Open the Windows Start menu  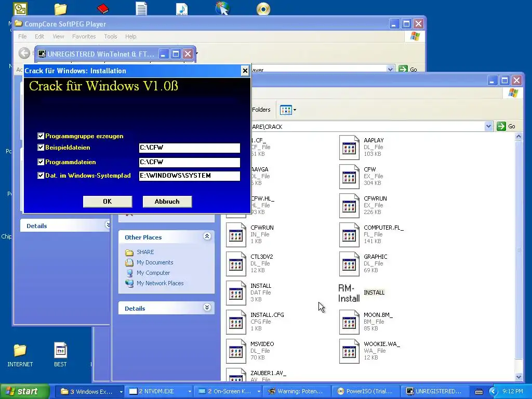click(24, 391)
